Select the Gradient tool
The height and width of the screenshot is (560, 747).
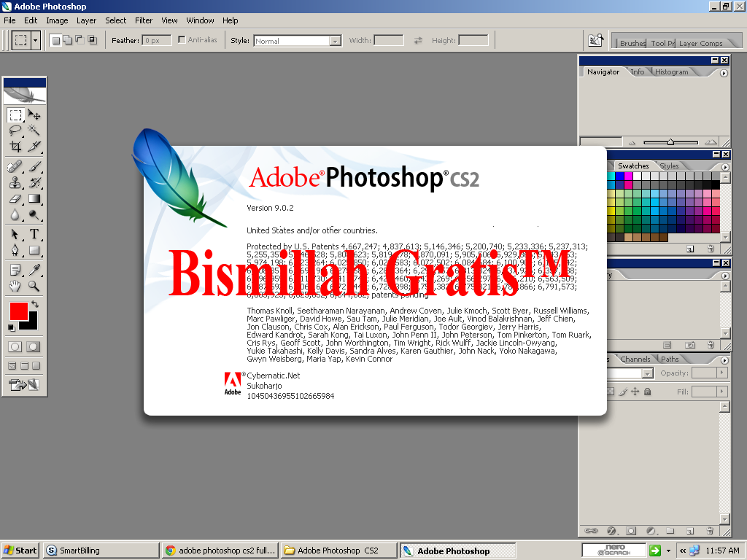tap(34, 198)
